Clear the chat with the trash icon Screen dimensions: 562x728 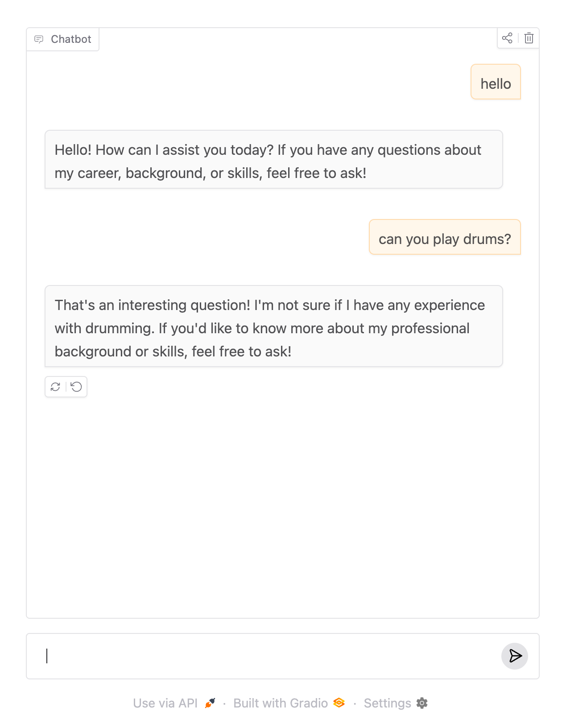pos(529,38)
